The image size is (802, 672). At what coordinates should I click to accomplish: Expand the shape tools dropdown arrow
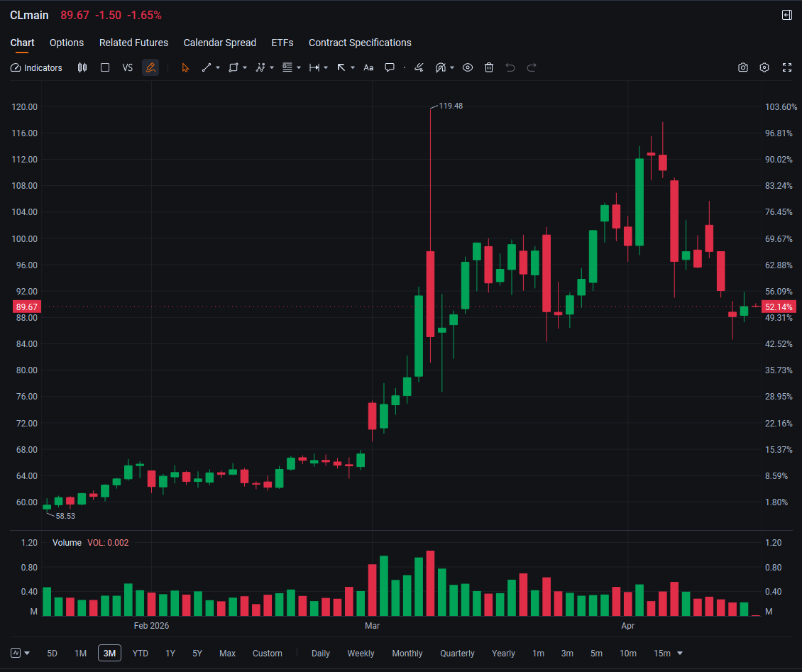[245, 67]
